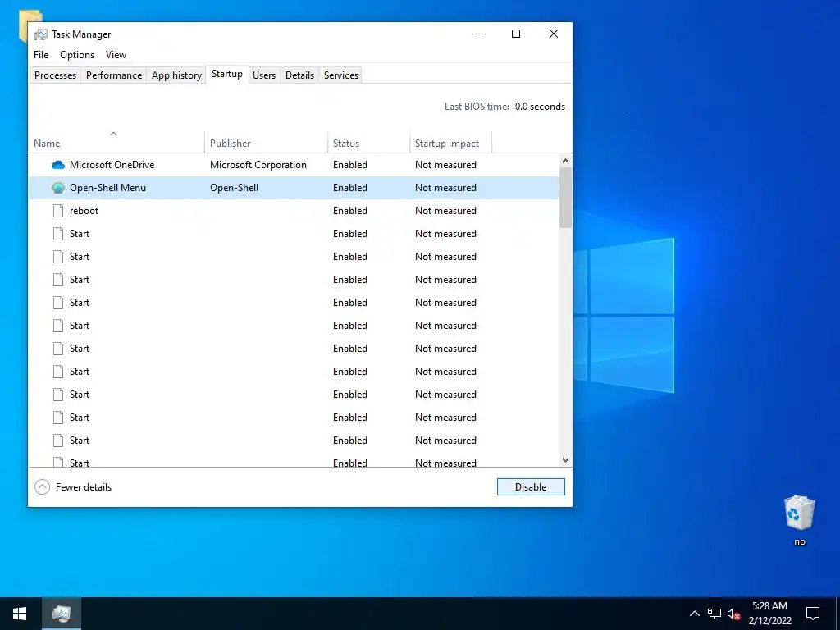Switch to the Performance tab
Screen dimensions: 840x630
(x=114, y=75)
